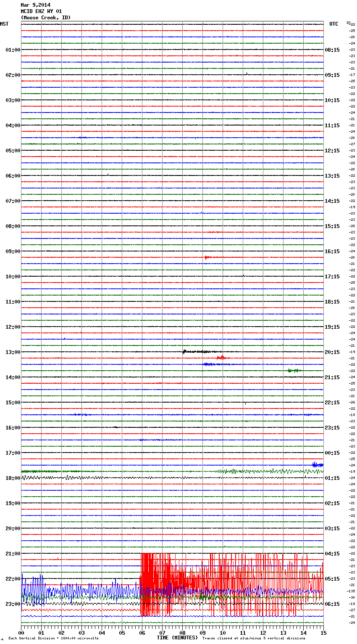The width and height of the screenshot is (357, 644).
Task: Click minute 00 on the x-axis
Action: pos(21,633)
